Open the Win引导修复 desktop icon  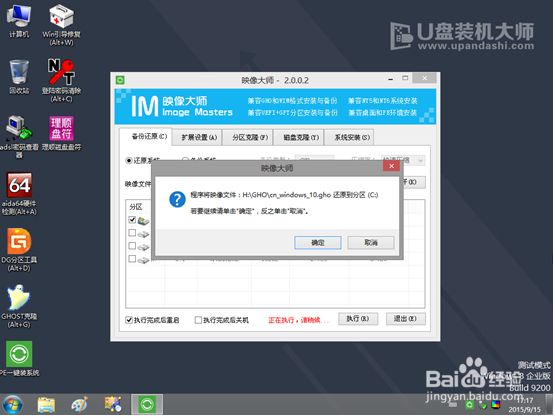tap(62, 25)
